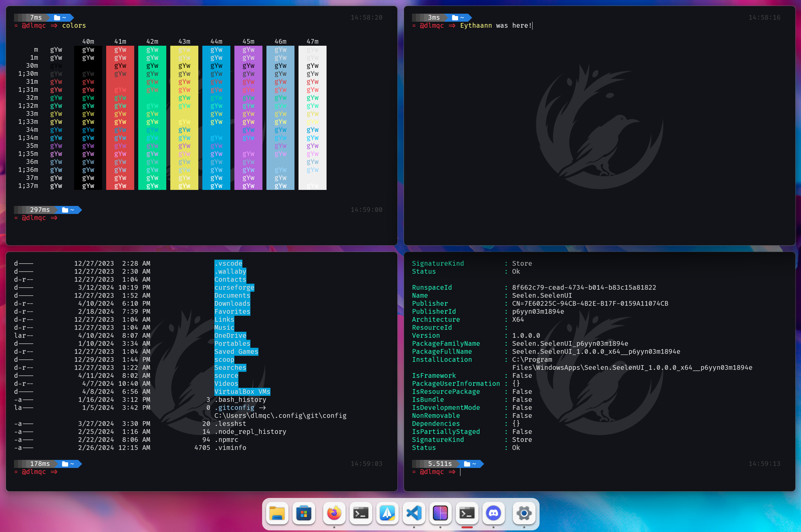Select active terminal icon with red indicator
Screen dimensions: 801x532
[x=467, y=513]
